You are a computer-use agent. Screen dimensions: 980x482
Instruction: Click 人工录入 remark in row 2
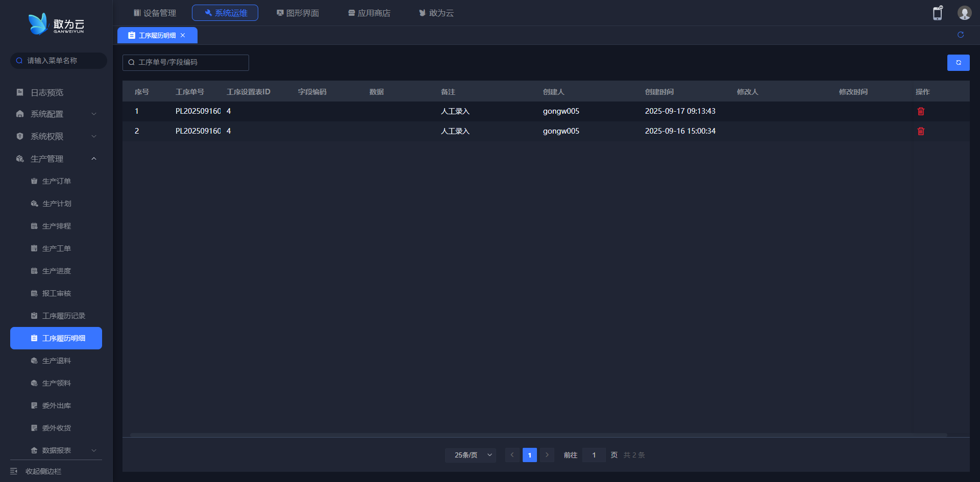(455, 131)
